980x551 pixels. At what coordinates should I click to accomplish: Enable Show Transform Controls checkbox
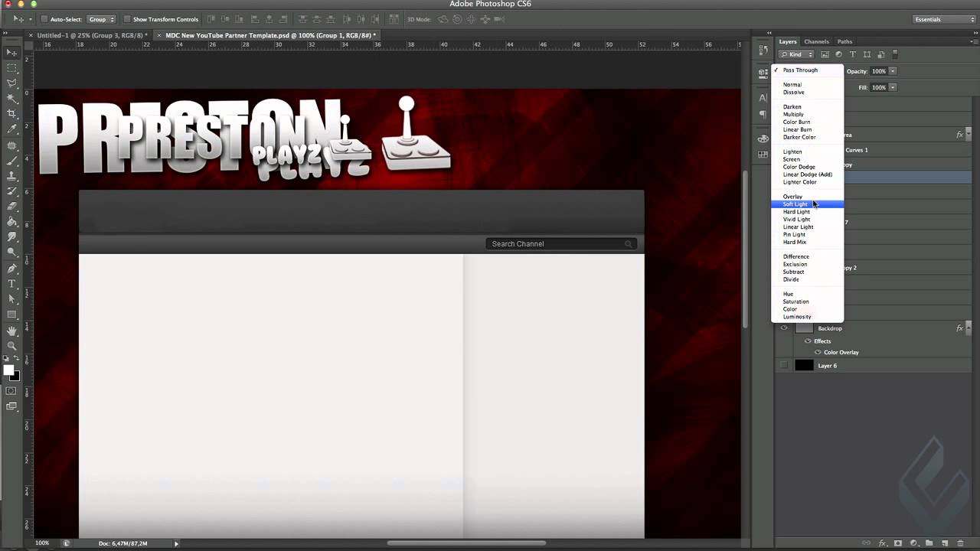(x=127, y=19)
